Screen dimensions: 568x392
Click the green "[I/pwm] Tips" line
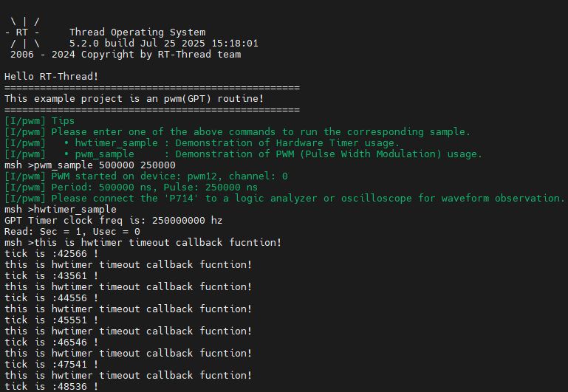pos(40,120)
